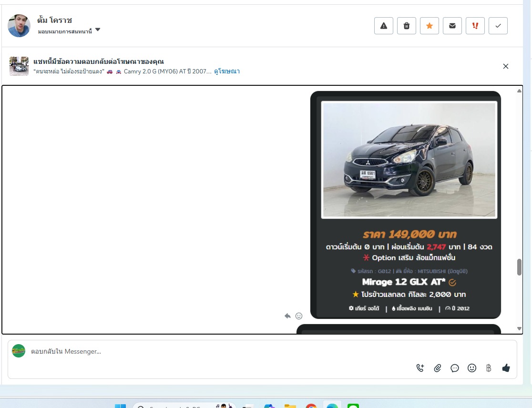The image size is (532, 408).
Task: Click the เกียร์ ออโต้ gear spec
Action: click(364, 308)
